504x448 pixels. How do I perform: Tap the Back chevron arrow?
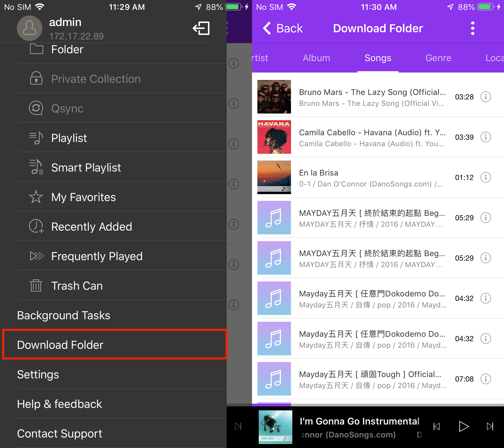(267, 28)
